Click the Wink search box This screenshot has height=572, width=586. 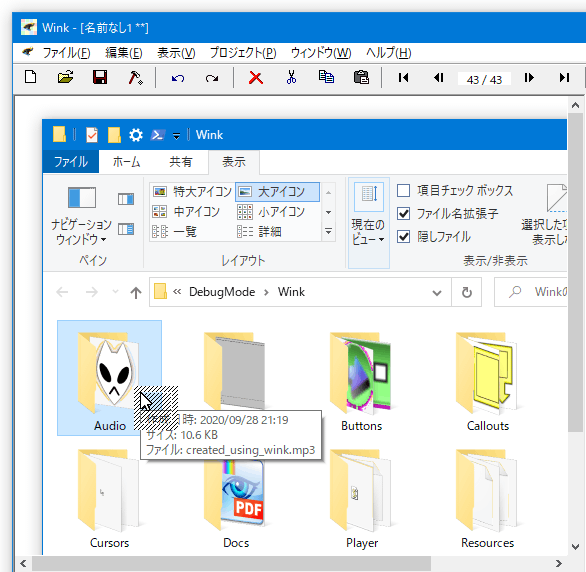[x=531, y=292]
